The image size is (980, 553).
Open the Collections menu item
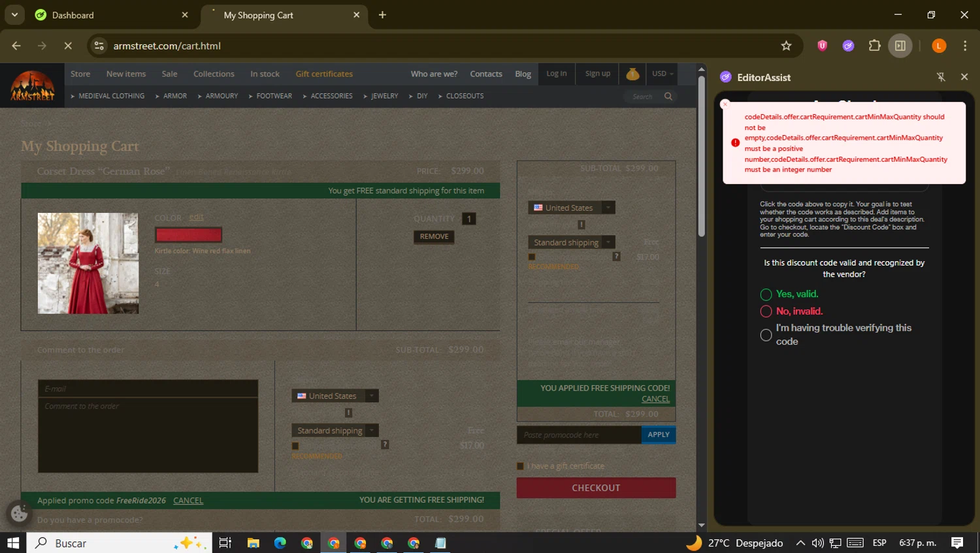(x=214, y=74)
